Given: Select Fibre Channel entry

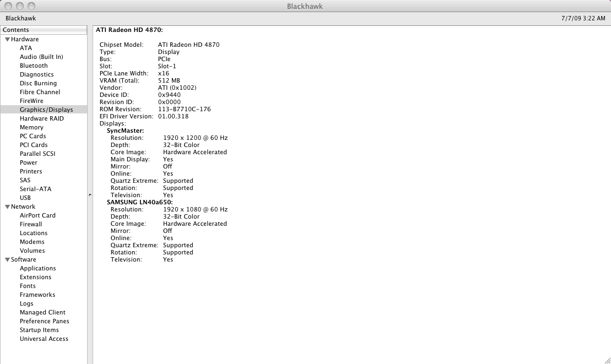Looking at the screenshot, I should [x=40, y=93].
